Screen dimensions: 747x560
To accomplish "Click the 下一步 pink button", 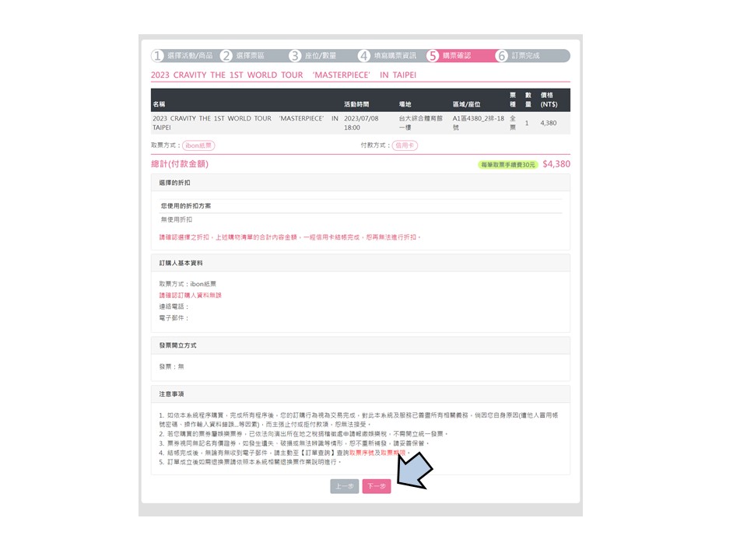I will click(x=377, y=486).
